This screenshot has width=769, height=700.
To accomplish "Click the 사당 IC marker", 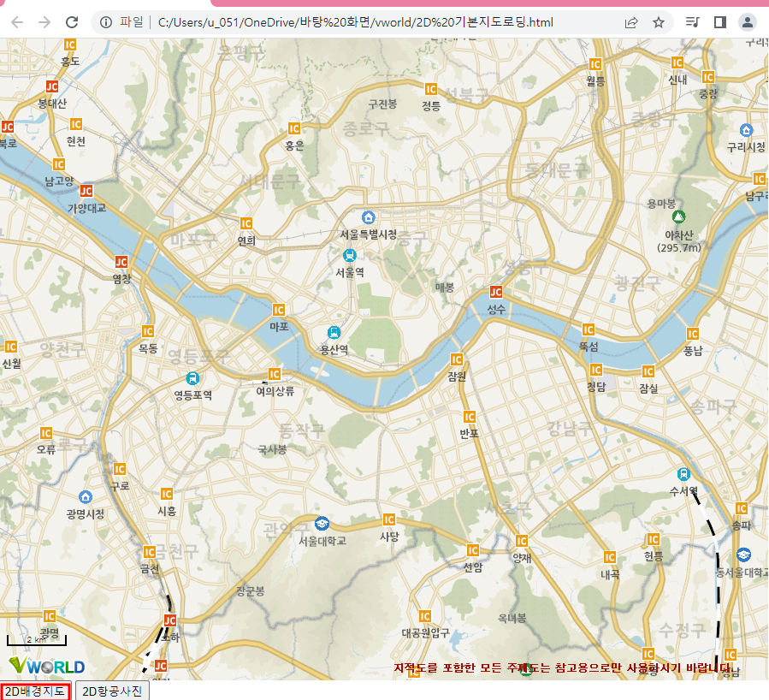I will click(389, 519).
